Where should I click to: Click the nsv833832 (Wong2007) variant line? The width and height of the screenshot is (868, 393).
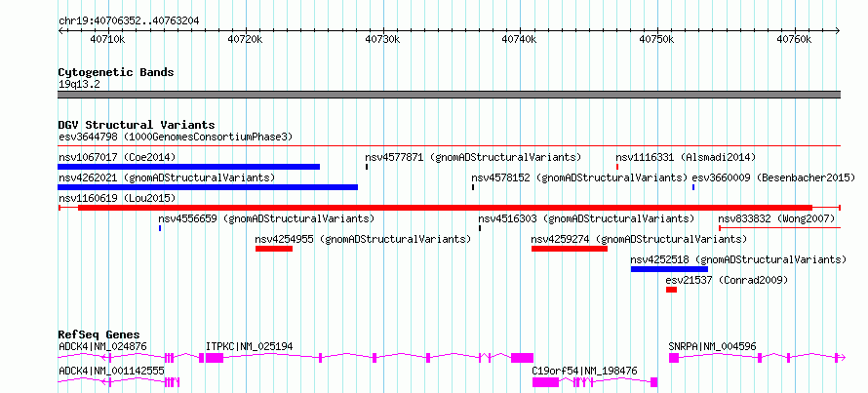tap(779, 227)
